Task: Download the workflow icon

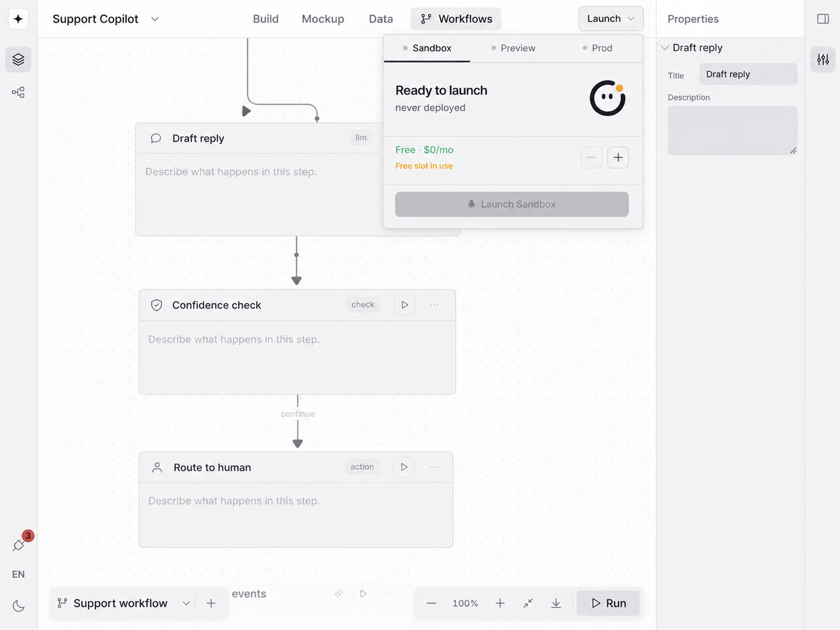Action: 556,603
